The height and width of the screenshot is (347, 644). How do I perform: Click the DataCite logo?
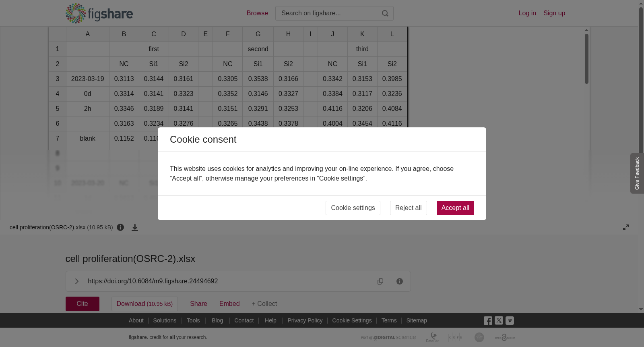tap(433, 337)
